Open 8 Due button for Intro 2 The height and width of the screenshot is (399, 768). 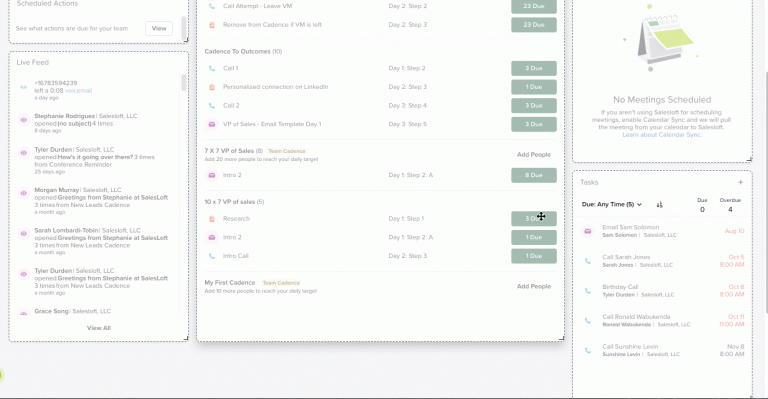[x=534, y=175]
